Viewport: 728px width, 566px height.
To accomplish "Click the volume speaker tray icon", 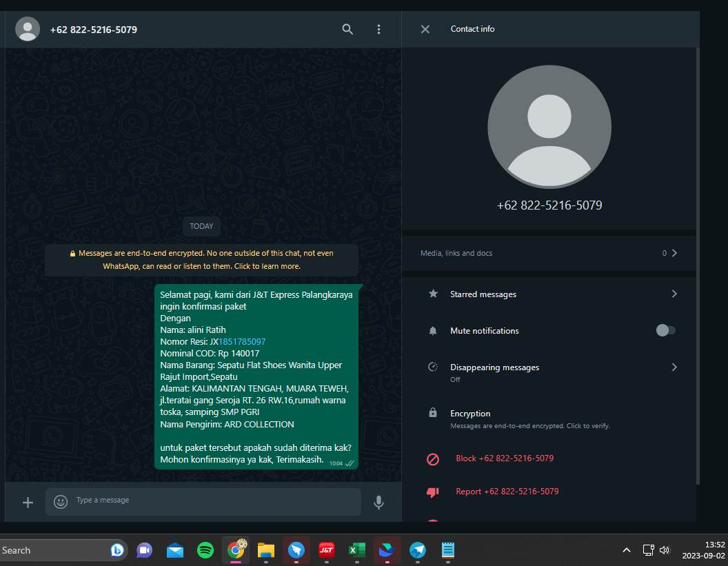I will (x=665, y=550).
